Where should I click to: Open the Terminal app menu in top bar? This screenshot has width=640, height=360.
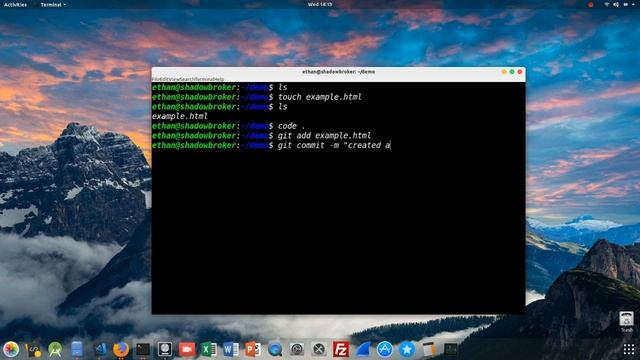click(53, 4)
